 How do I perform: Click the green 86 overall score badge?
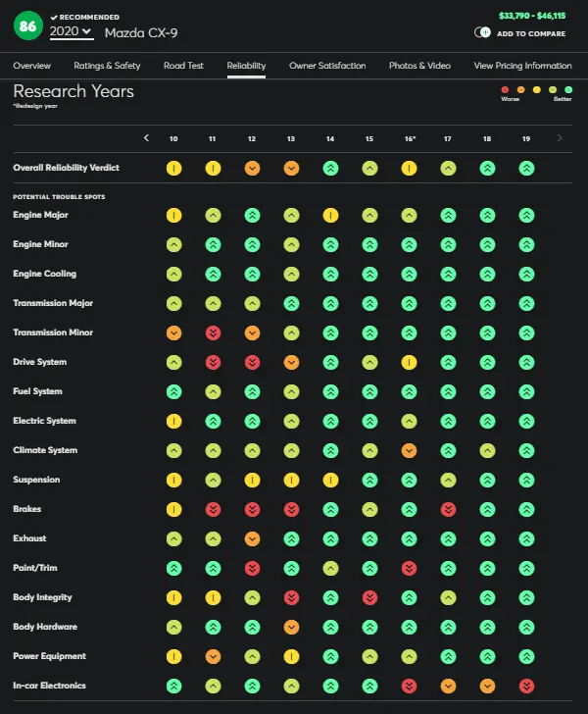(x=27, y=27)
